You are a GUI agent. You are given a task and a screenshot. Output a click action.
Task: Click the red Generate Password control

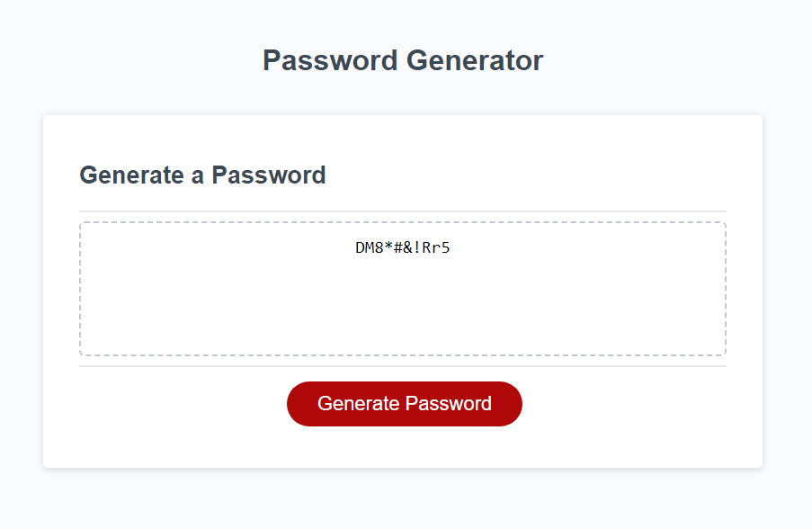point(404,403)
